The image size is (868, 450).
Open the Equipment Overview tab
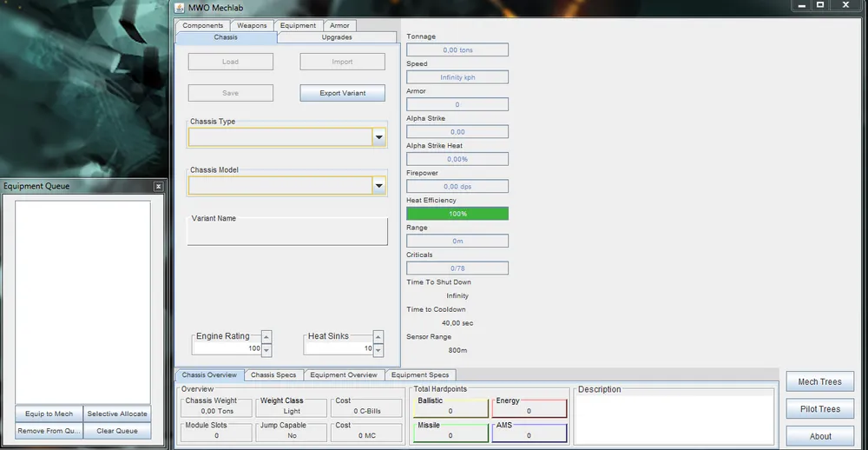coord(344,375)
